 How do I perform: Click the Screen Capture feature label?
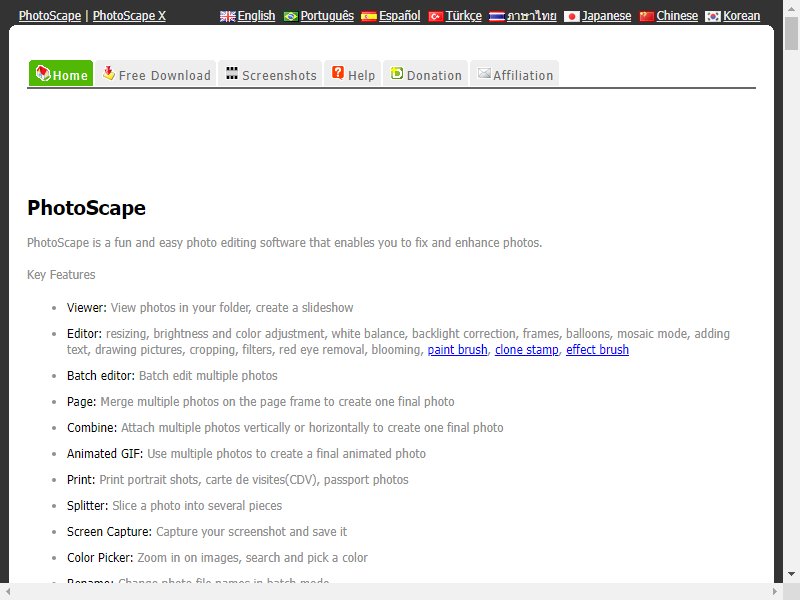click(109, 532)
